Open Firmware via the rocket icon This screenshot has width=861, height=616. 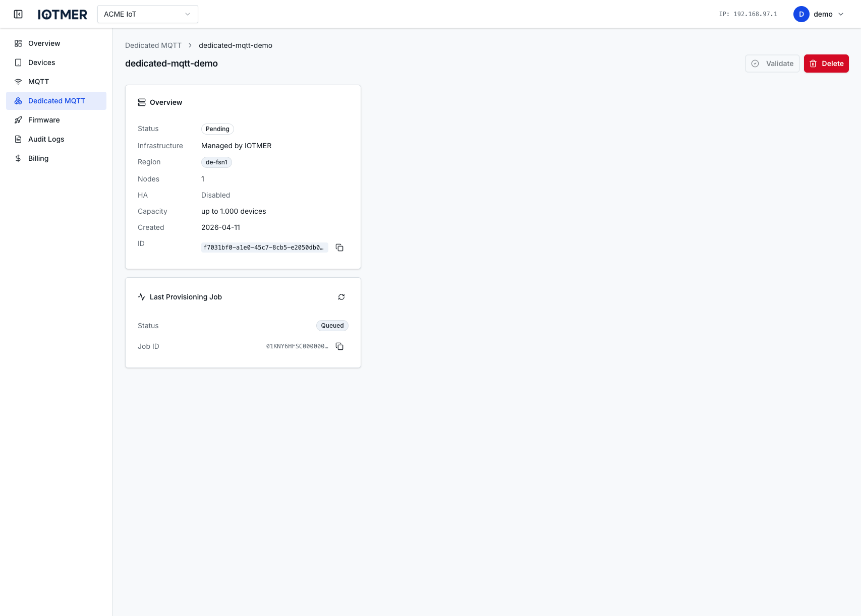click(x=18, y=119)
